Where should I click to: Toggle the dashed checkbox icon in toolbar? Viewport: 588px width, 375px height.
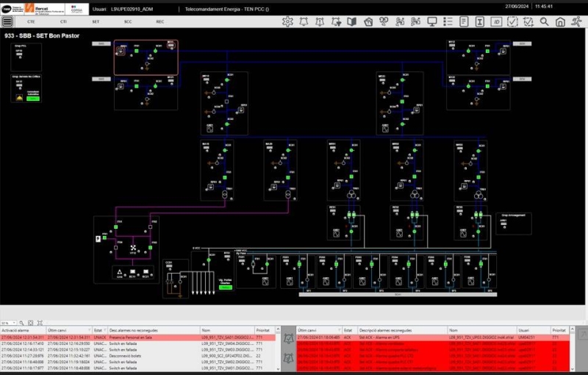[512, 22]
